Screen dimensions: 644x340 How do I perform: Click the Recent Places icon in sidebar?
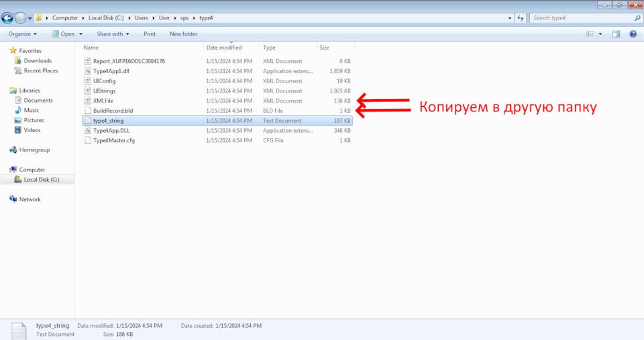click(x=17, y=70)
